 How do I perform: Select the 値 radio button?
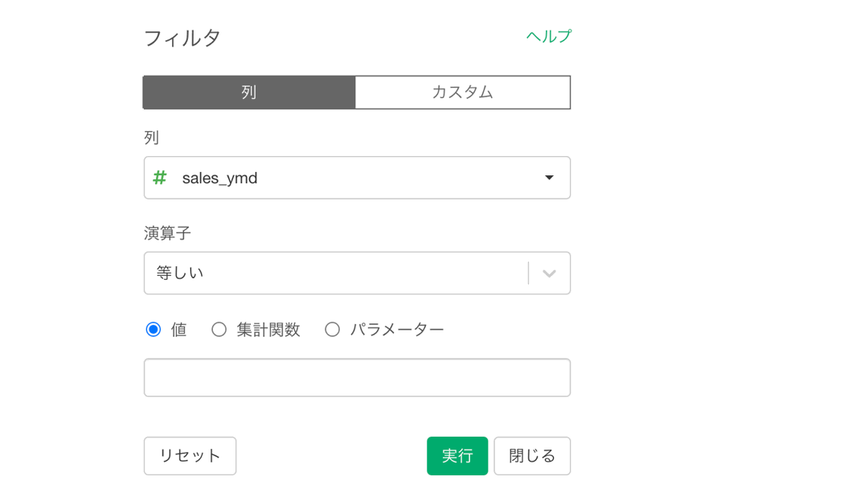pyautogui.click(x=154, y=330)
